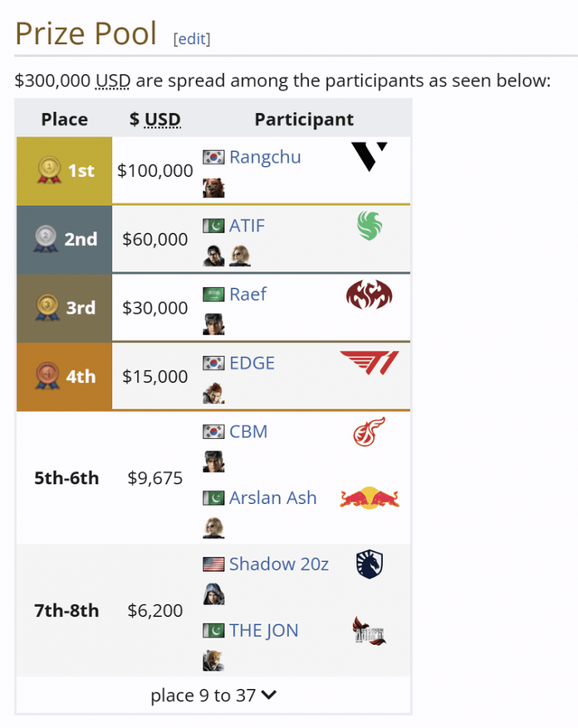Open the edit link beside Prize Pool
Viewport: 578px width, 728px height.
click(191, 38)
